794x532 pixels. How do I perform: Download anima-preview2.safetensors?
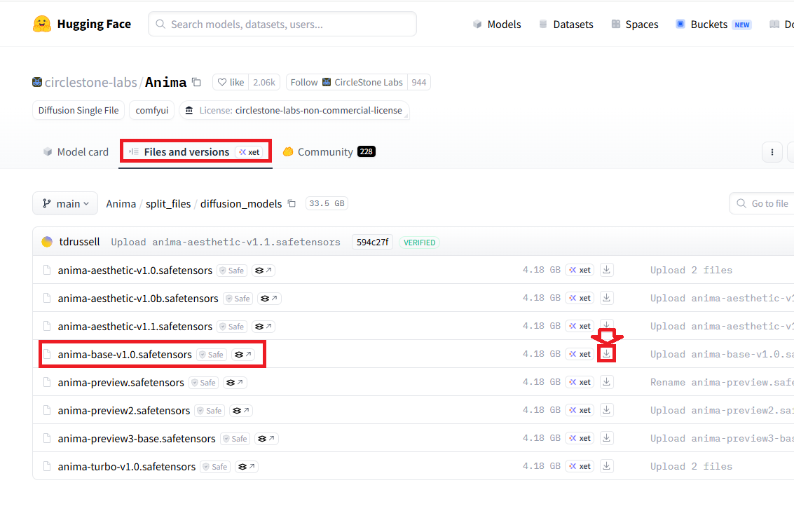pos(607,410)
